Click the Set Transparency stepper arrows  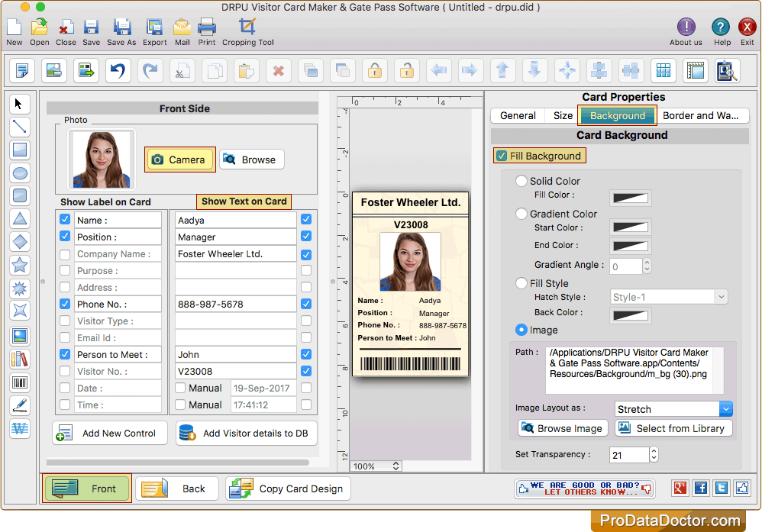tap(654, 455)
